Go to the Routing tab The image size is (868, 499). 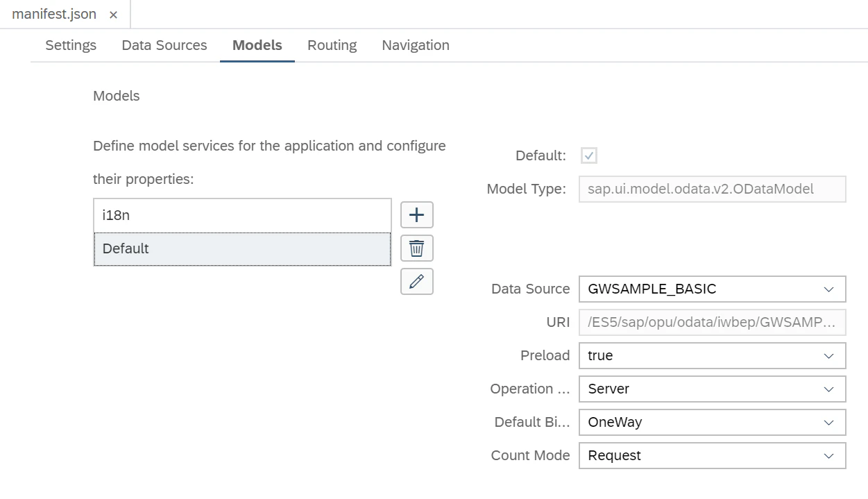(332, 45)
